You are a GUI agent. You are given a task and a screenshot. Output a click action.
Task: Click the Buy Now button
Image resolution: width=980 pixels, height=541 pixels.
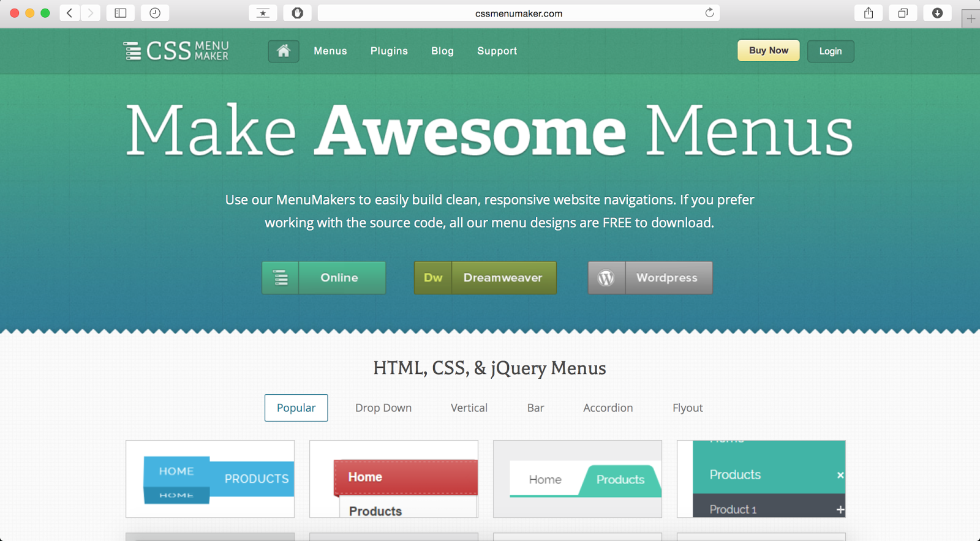tap(768, 51)
